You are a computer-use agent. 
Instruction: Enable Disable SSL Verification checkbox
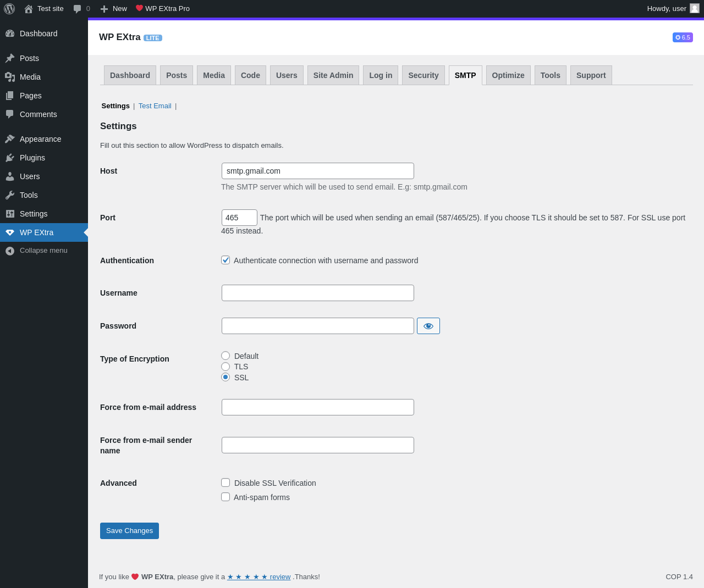pyautogui.click(x=226, y=482)
